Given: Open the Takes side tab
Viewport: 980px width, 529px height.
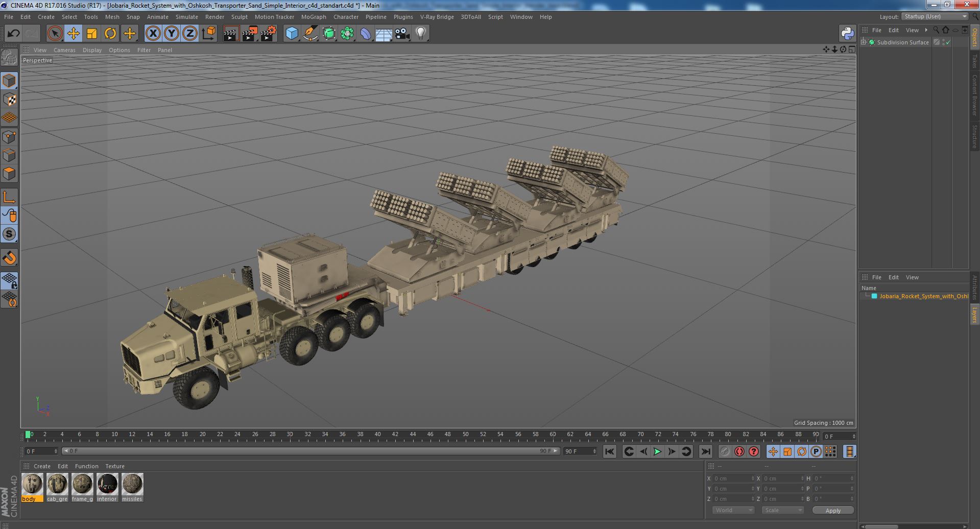Looking at the screenshot, I should pos(974,61).
